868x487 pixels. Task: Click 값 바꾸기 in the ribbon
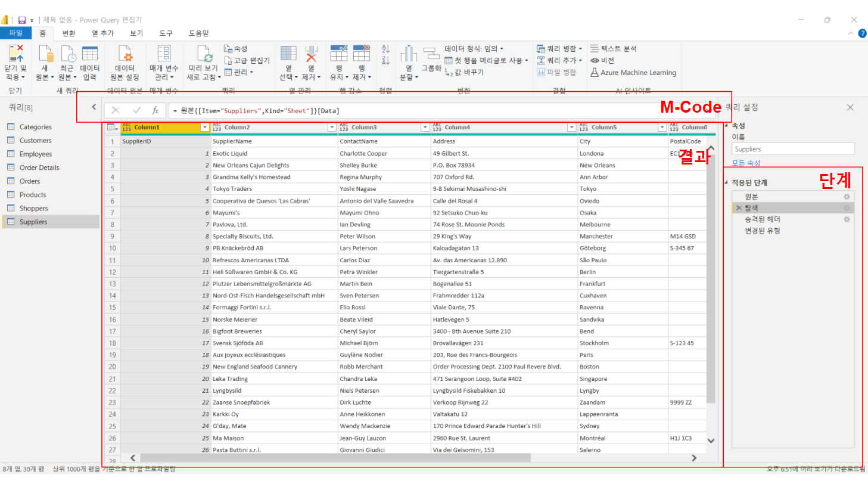coord(464,72)
